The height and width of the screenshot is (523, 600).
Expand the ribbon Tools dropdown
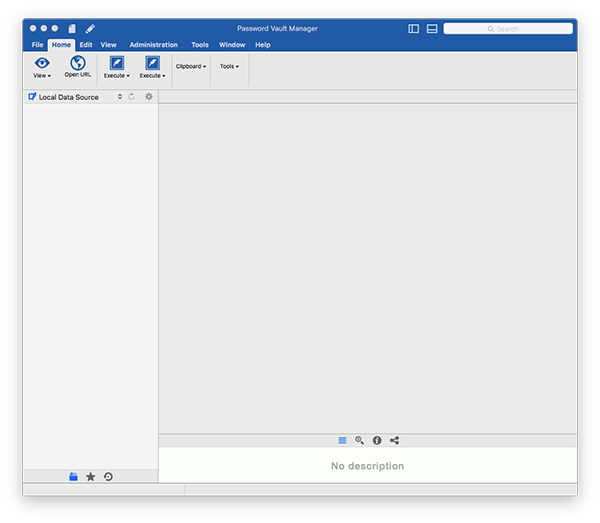pyautogui.click(x=229, y=67)
